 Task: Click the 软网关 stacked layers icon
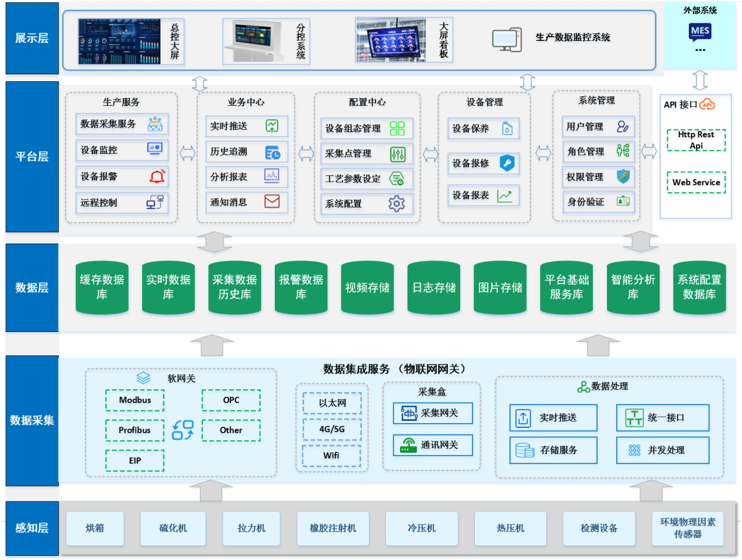click(143, 378)
